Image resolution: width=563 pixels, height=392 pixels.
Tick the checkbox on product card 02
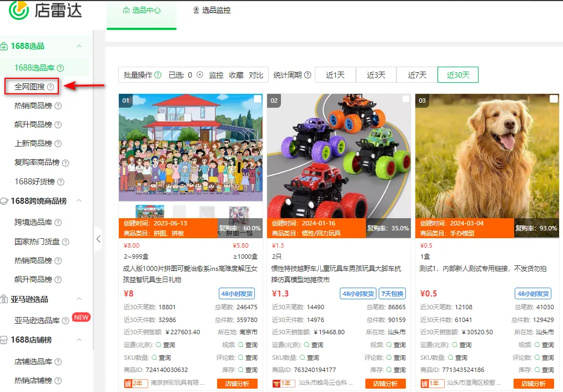click(406, 99)
